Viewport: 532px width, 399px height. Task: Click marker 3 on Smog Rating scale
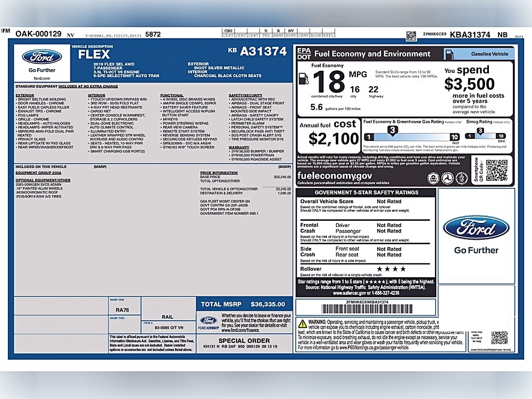coord(480,131)
